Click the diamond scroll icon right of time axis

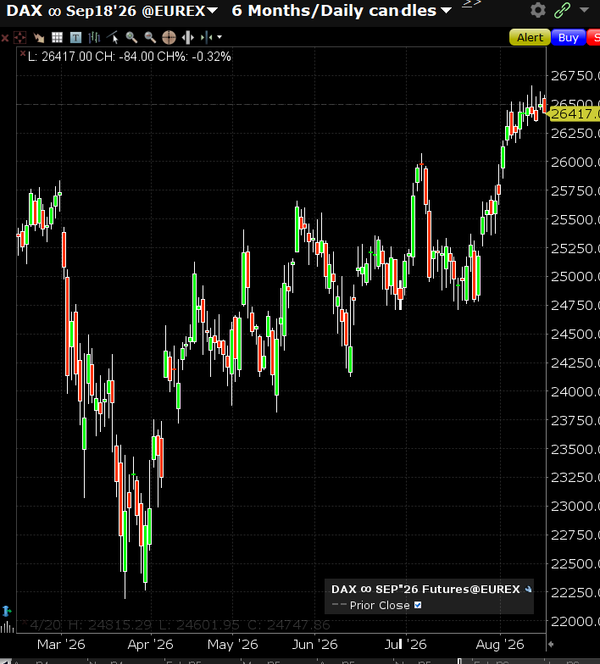550,645
